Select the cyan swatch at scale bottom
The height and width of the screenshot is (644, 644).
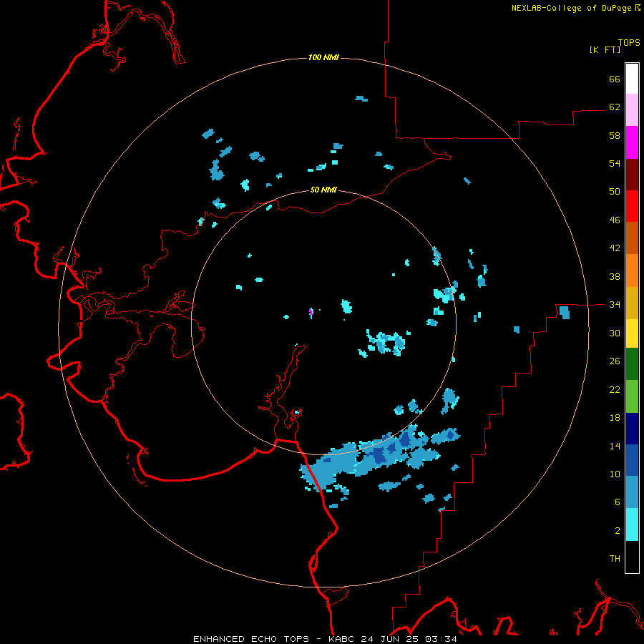click(632, 525)
